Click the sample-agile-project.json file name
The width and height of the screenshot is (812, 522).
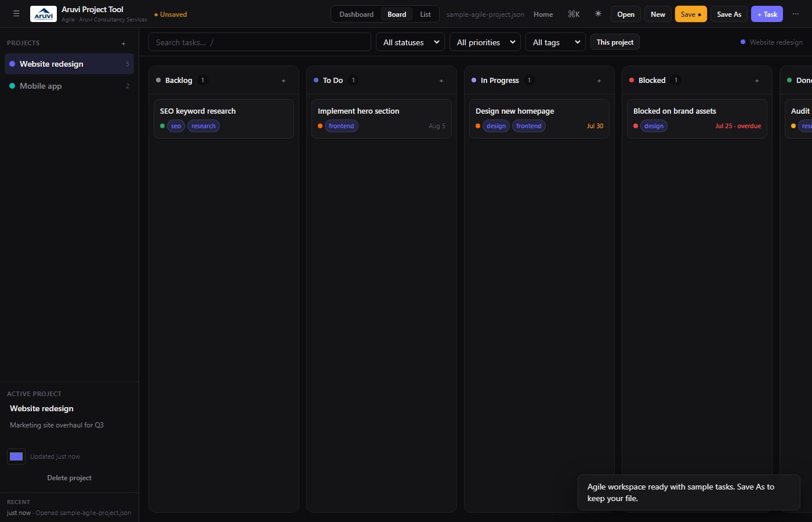click(485, 14)
